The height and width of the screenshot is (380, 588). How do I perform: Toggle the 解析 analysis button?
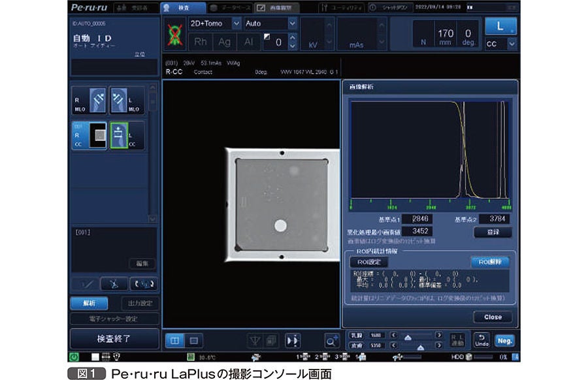click(x=90, y=303)
